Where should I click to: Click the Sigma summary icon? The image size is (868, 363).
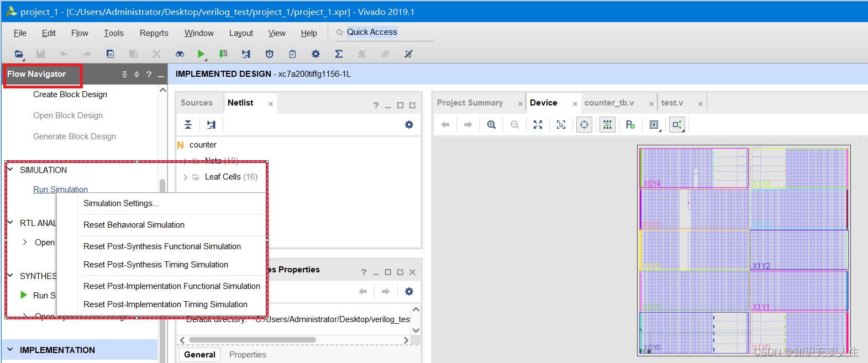[x=339, y=54]
